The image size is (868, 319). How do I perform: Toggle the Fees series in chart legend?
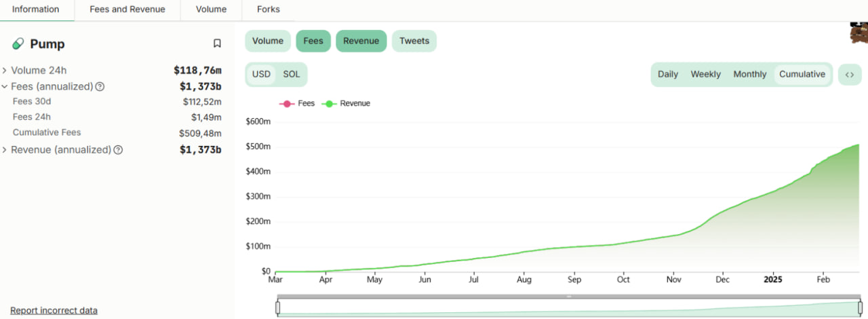297,104
